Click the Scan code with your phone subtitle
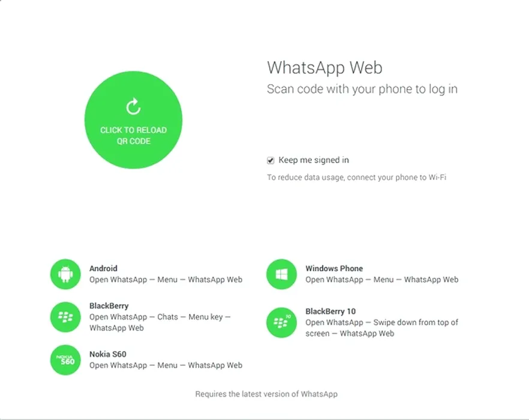529x420 pixels. coord(362,89)
